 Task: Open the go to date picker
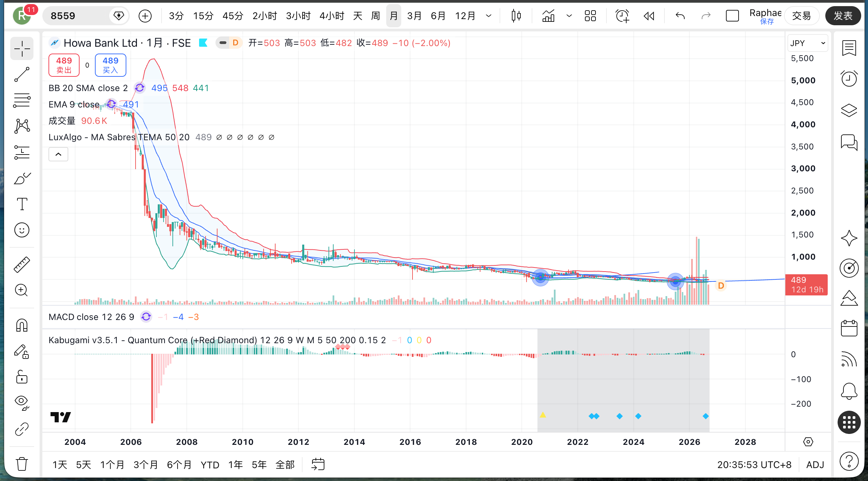pyautogui.click(x=318, y=464)
